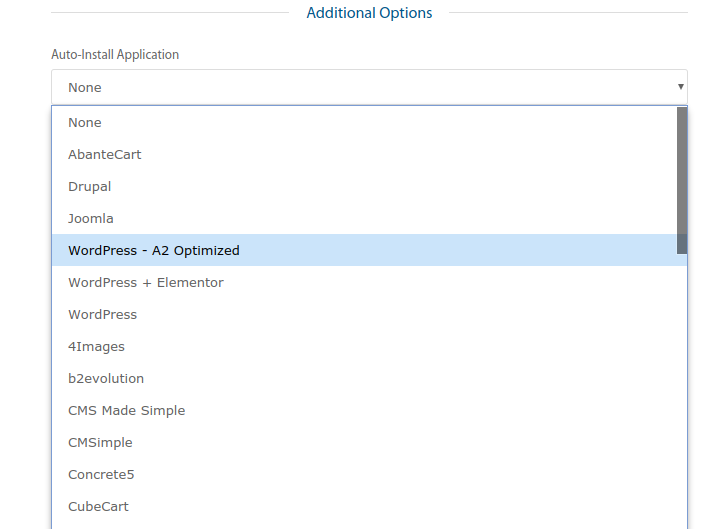Click the dropdown list scrollbar thumb
709x529 pixels.
682,180
